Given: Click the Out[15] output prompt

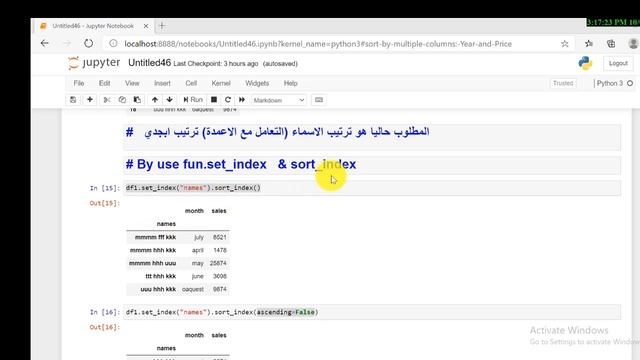Looking at the screenshot, I should [x=105, y=203].
